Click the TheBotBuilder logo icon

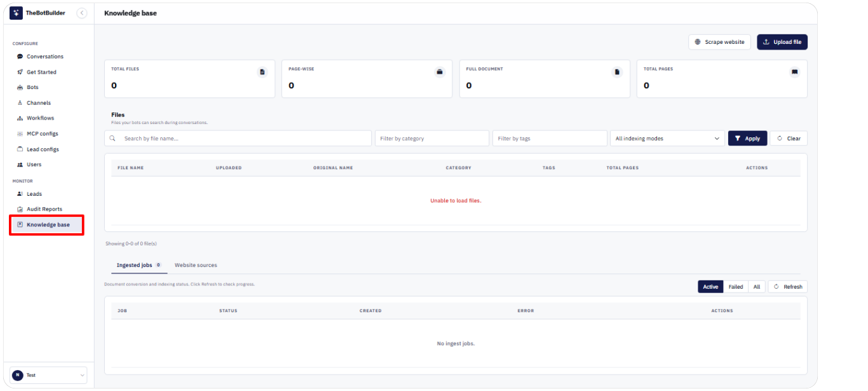pos(16,13)
